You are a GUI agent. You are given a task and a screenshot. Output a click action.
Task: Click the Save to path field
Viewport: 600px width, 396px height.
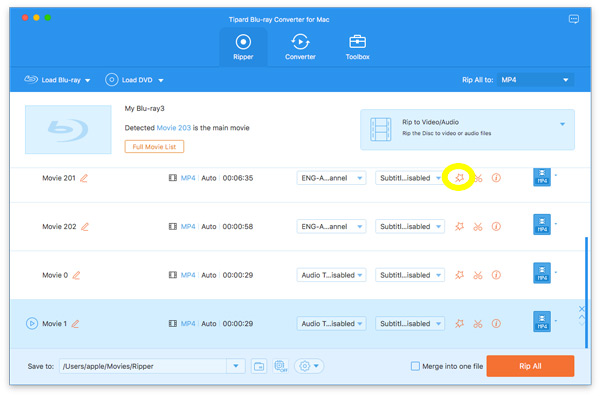(x=143, y=366)
